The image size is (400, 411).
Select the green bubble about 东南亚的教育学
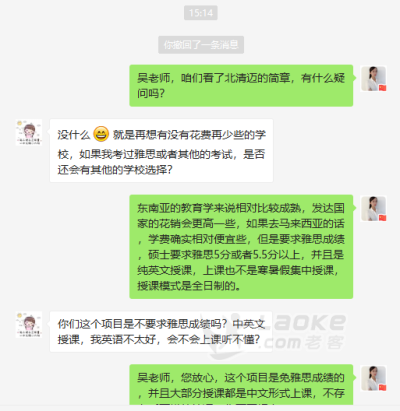click(241, 247)
